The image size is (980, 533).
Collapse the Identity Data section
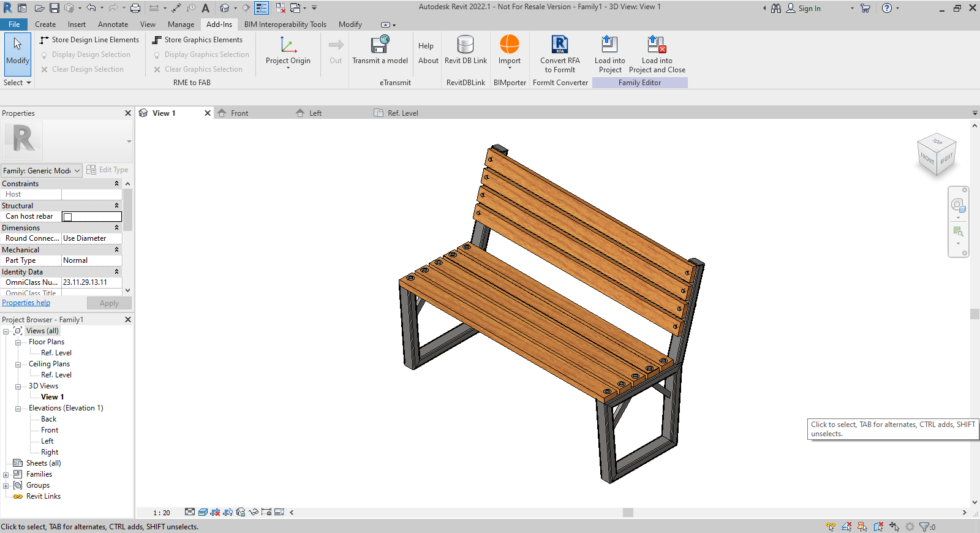[x=116, y=272]
